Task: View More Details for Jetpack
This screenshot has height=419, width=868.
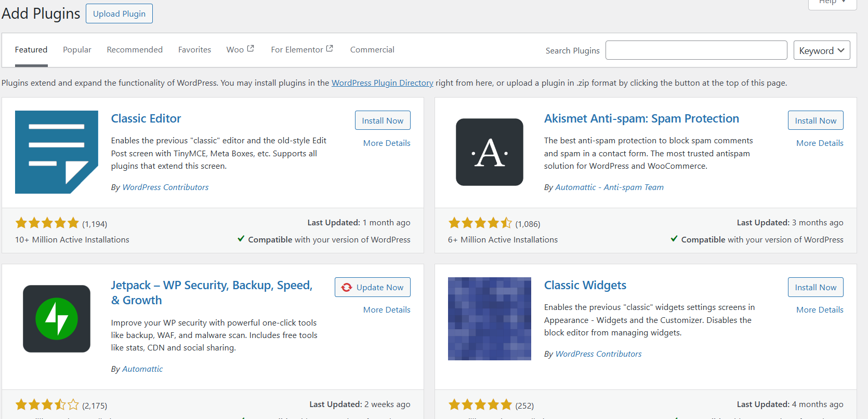Action: click(x=387, y=310)
